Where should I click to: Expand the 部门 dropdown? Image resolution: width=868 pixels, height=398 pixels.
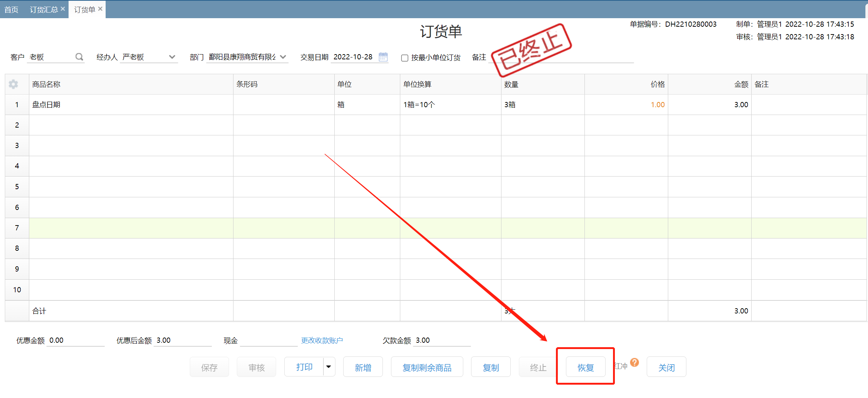[283, 57]
